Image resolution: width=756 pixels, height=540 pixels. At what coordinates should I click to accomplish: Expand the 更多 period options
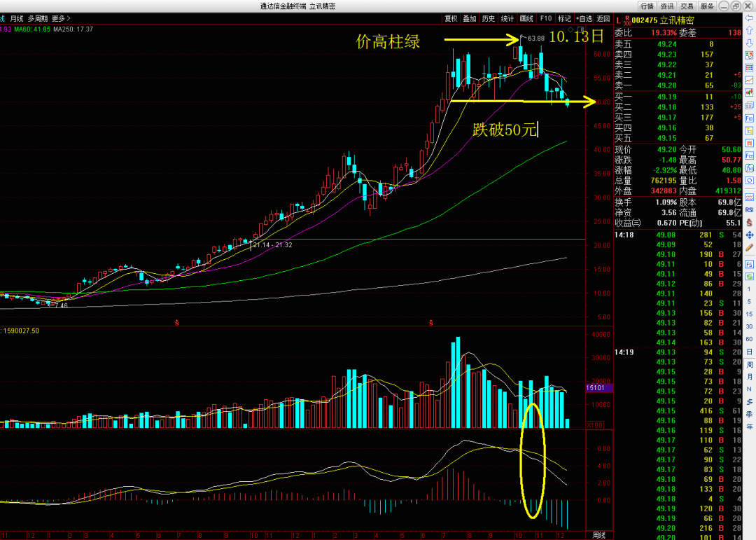tap(61, 18)
